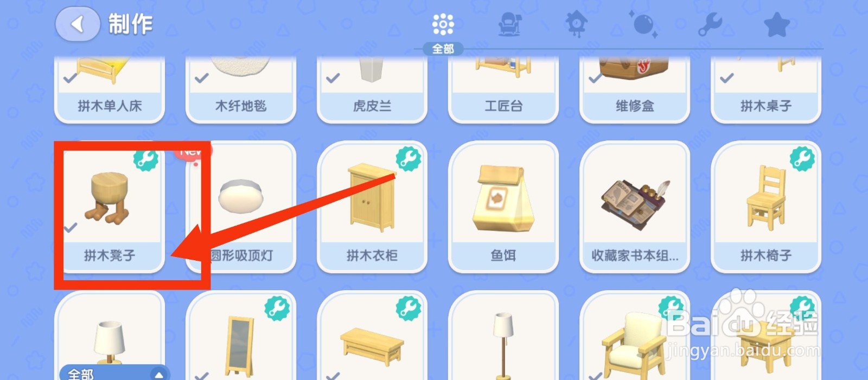The image size is (868, 380).
Task: Open the bubble ball category icon
Action: coord(643,24)
